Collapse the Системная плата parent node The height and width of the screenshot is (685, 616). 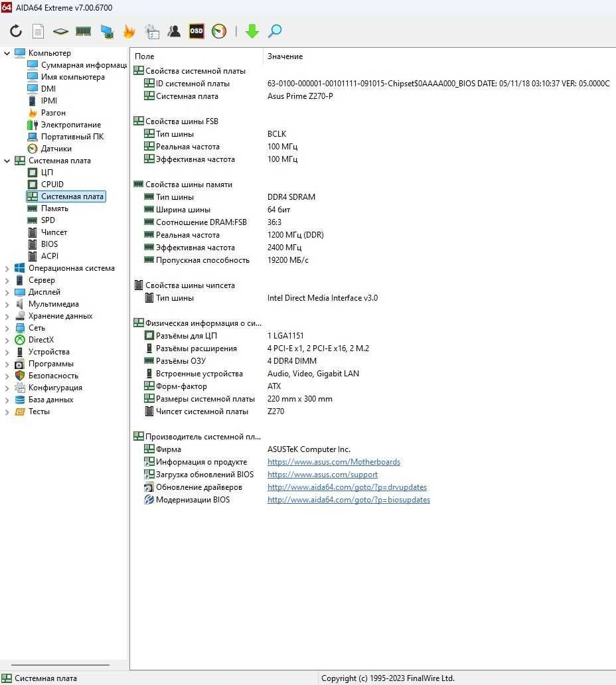[x=7, y=161]
